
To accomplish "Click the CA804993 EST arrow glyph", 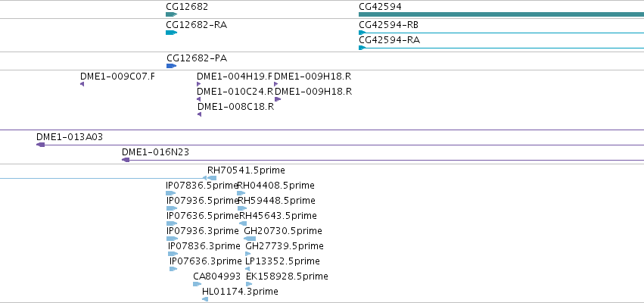I will coord(198,284).
